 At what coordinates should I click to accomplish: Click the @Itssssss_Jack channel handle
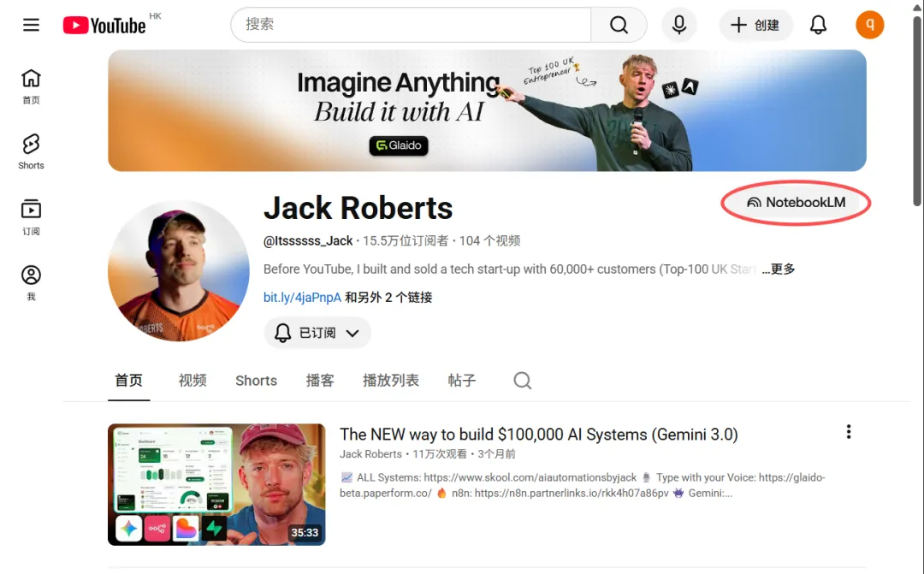coord(308,241)
